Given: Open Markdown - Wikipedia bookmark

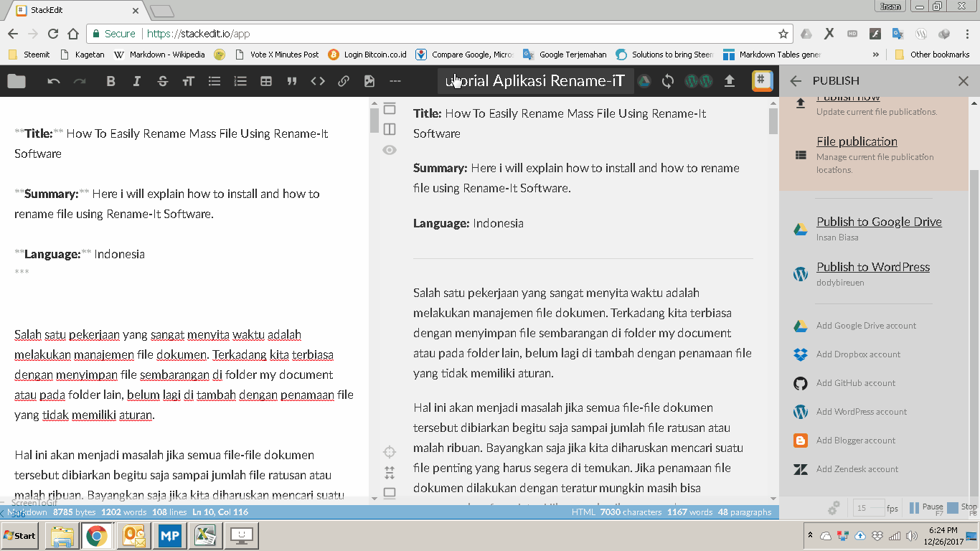Looking at the screenshot, I should [159, 55].
